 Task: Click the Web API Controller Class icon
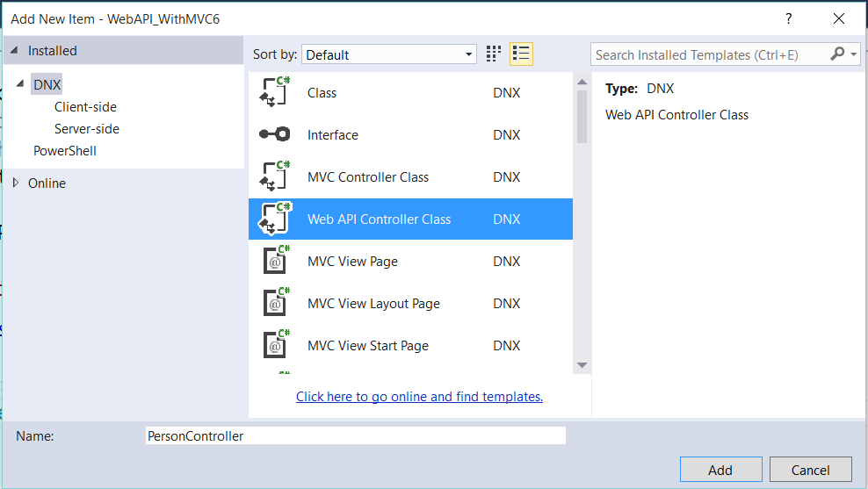click(275, 219)
